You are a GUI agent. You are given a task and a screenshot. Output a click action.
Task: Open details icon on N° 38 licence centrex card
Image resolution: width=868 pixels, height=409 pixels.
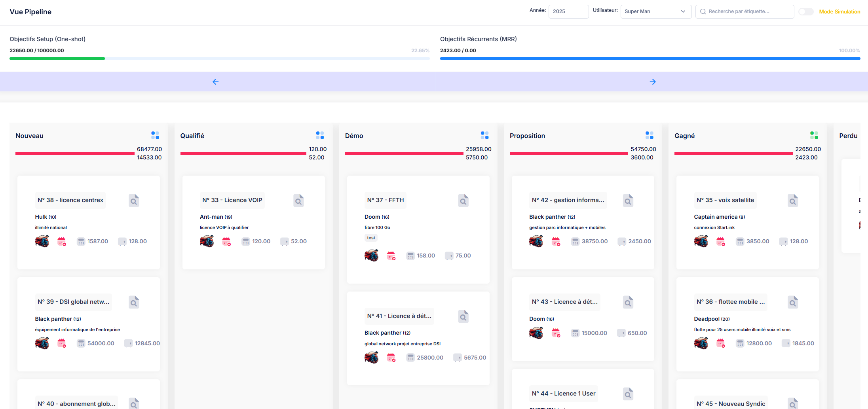pos(134,201)
